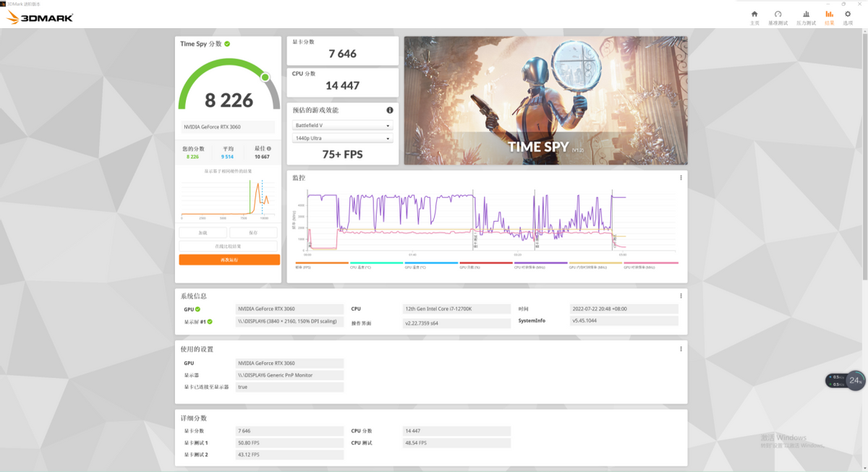Click the graphics score value 7 646 card

coord(343,51)
